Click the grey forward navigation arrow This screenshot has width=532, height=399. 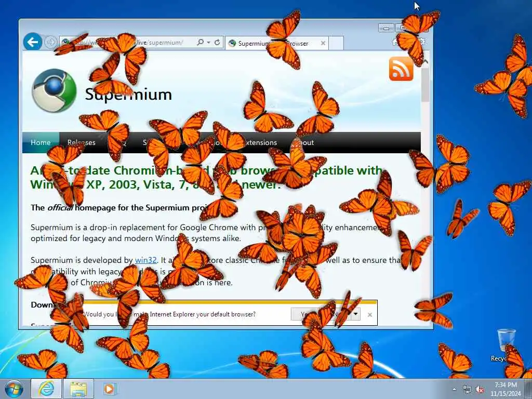click(50, 43)
